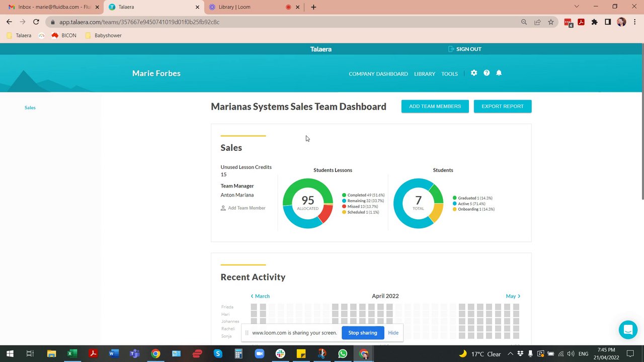Open WhatsApp from taskbar
The image size is (644, 362).
click(343, 354)
